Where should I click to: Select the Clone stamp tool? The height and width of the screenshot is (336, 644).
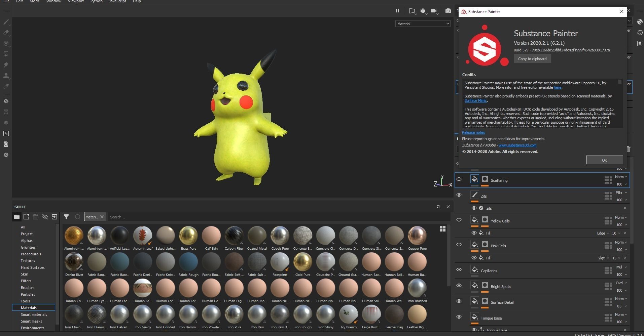coord(6,76)
